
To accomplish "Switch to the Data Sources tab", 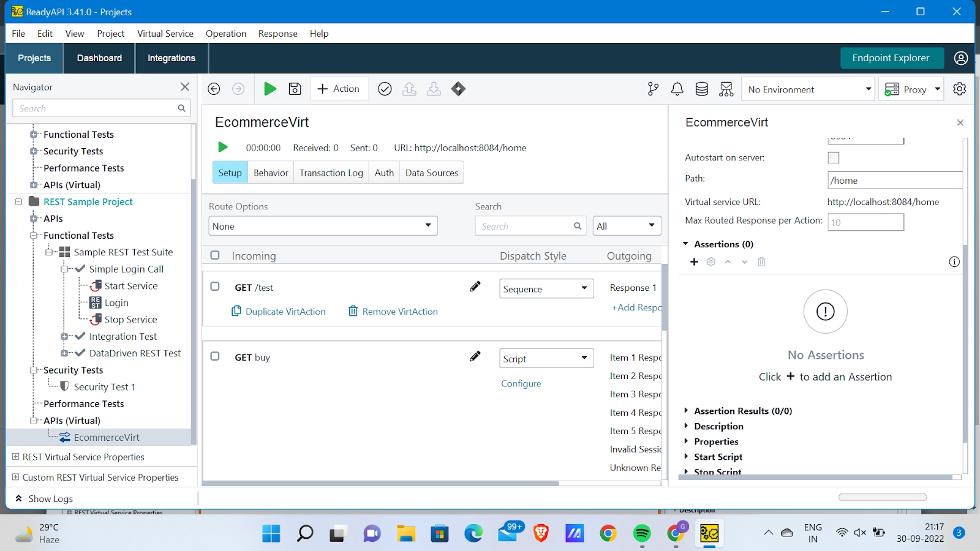I will click(432, 173).
